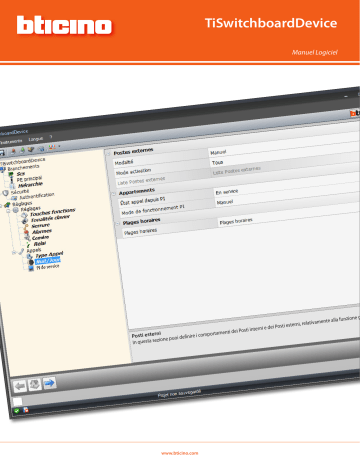Collapse the Postes externes section
The image size is (360, 466).
pyautogui.click(x=108, y=154)
